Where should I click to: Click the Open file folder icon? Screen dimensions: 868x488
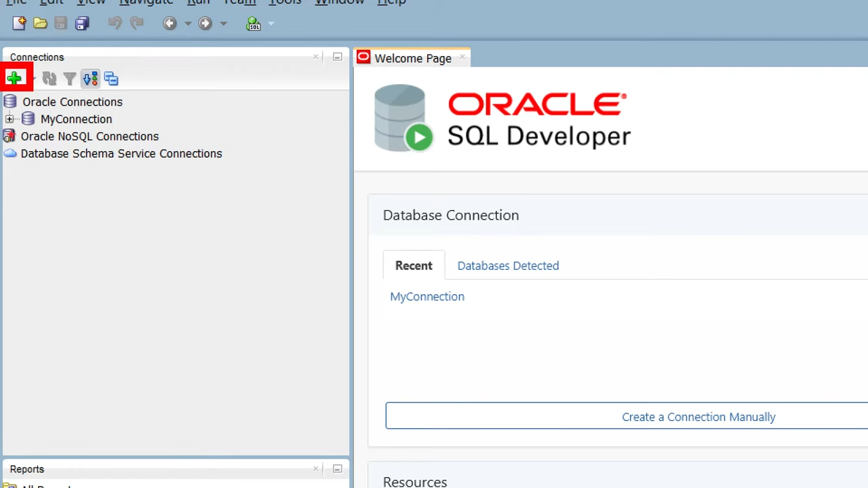(40, 23)
